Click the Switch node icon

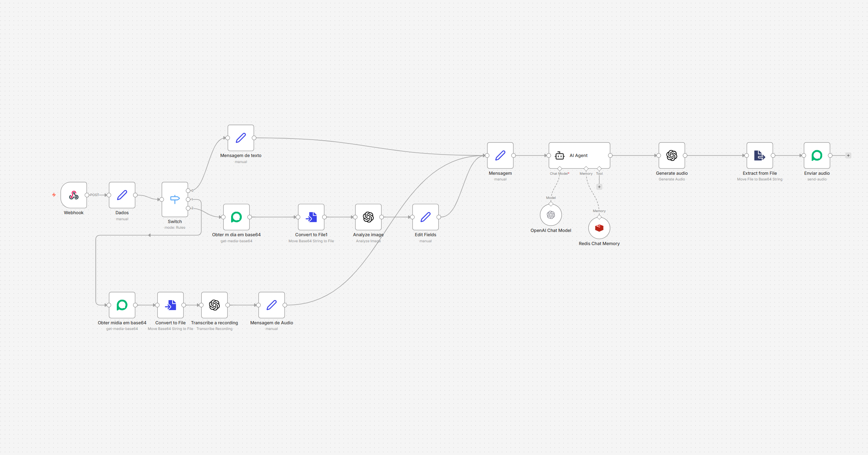coord(175,199)
